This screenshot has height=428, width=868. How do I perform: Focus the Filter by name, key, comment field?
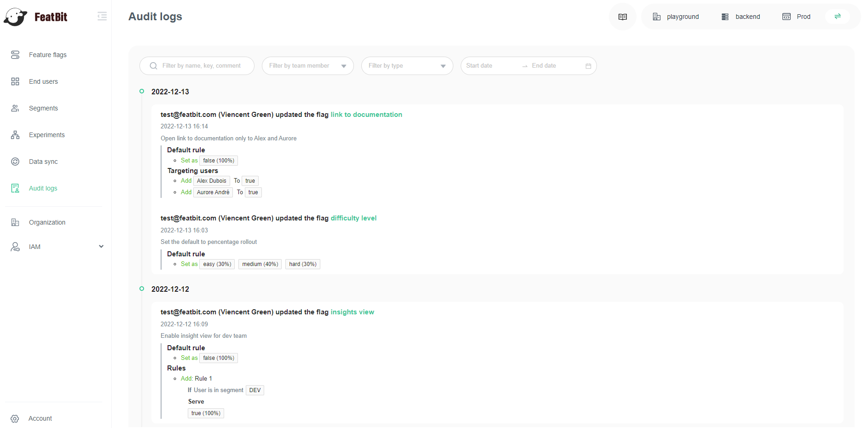(x=202, y=66)
